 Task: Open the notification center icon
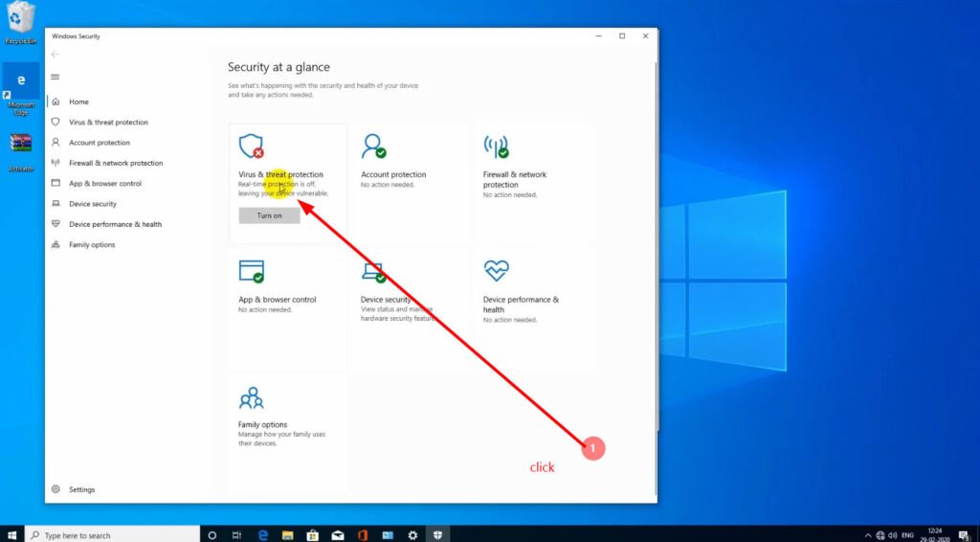964,535
